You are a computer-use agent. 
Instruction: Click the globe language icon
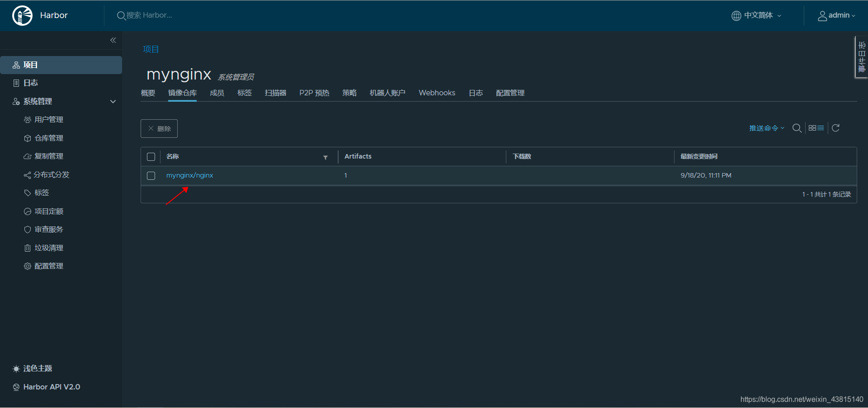pos(736,16)
